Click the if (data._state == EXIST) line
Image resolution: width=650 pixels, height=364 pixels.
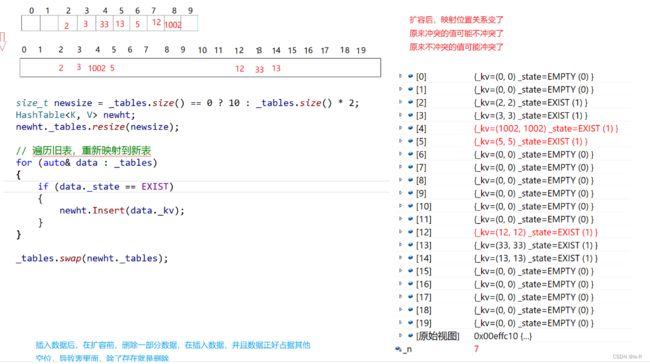106,187
